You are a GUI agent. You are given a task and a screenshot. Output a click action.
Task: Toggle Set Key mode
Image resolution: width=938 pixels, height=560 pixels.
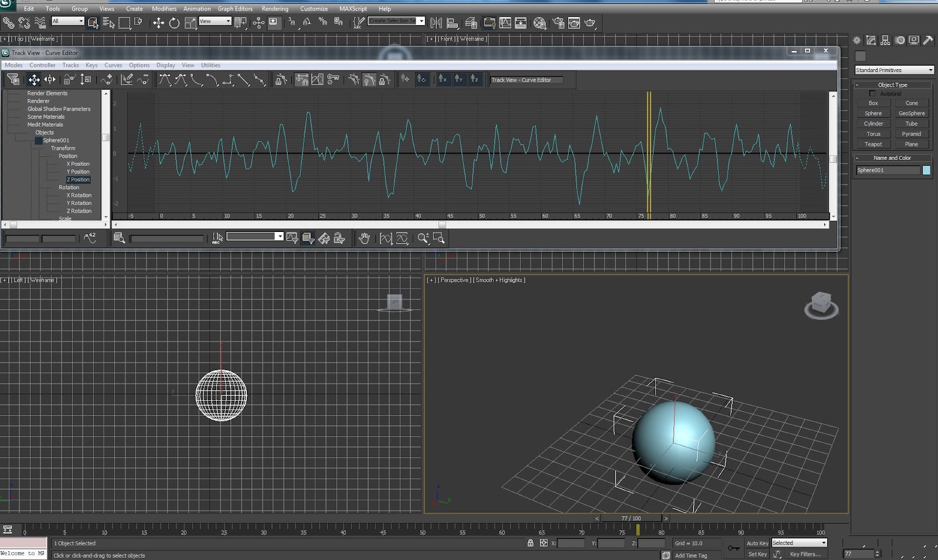pyautogui.click(x=757, y=554)
